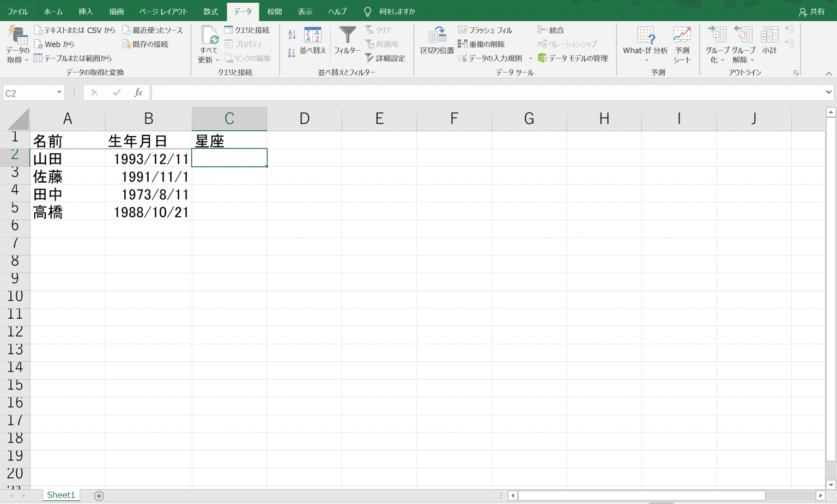Open the ファイル tab

tap(17, 11)
